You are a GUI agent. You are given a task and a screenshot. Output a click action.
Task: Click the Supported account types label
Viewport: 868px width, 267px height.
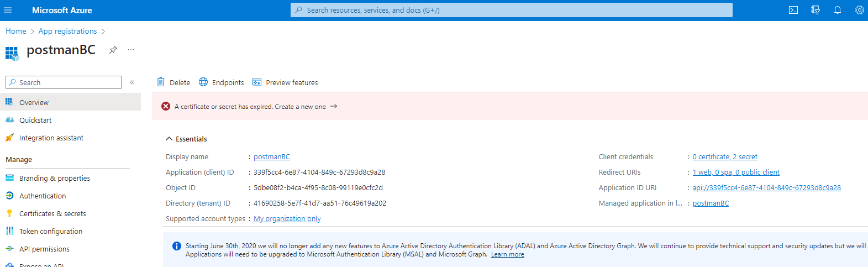click(x=206, y=219)
